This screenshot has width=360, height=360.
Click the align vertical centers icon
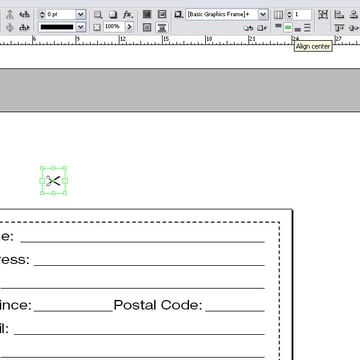tap(354, 28)
